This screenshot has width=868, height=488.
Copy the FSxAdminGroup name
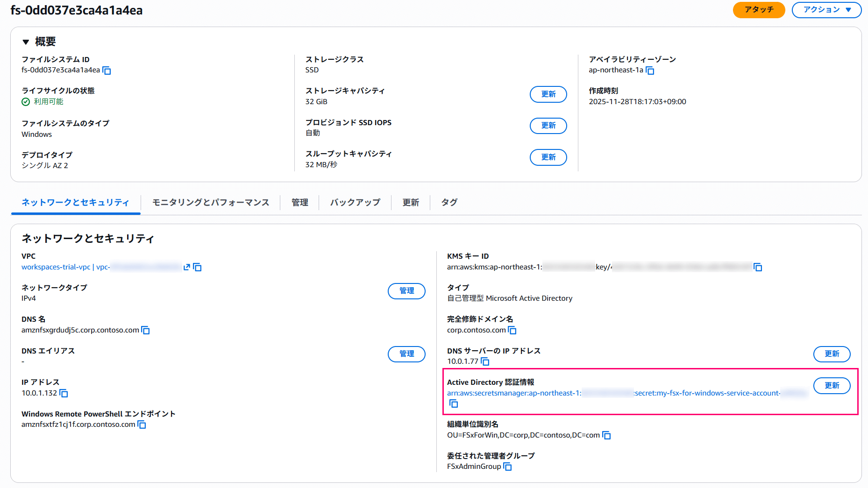coord(507,467)
